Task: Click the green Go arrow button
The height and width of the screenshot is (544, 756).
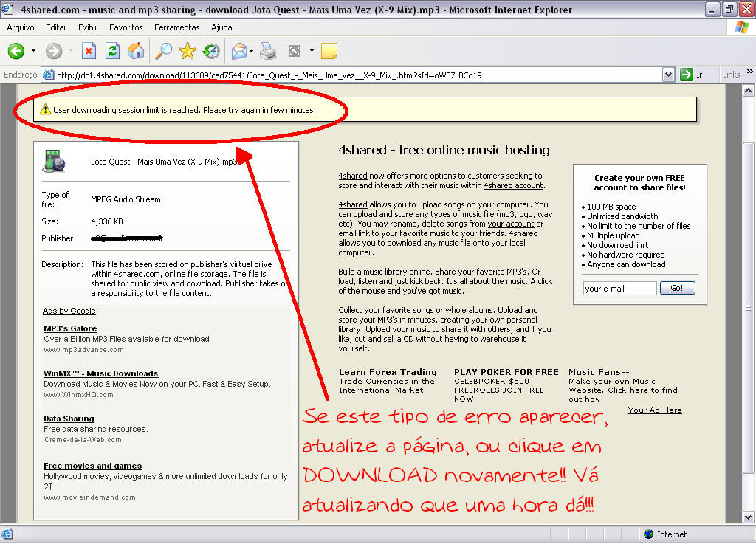Action: pyautogui.click(x=686, y=75)
